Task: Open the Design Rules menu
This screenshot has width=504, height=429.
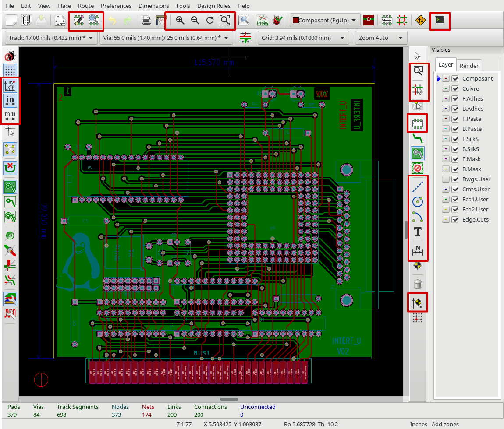Action: point(214,6)
